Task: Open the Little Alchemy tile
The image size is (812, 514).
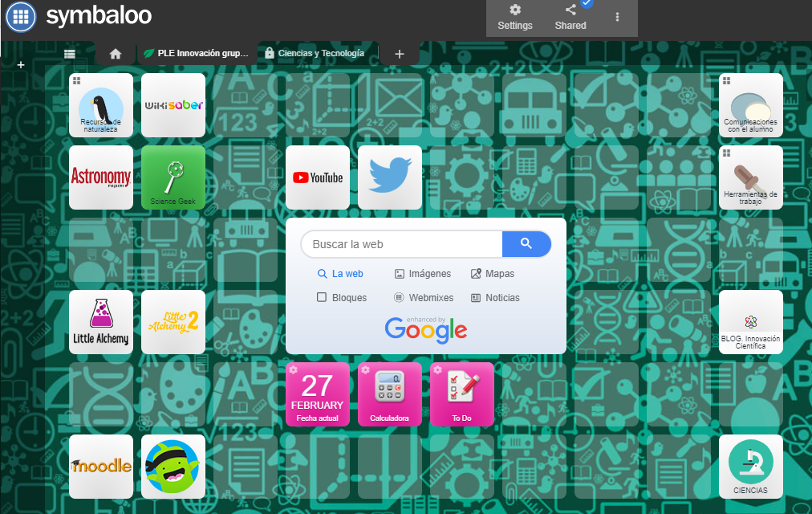Action: point(100,321)
